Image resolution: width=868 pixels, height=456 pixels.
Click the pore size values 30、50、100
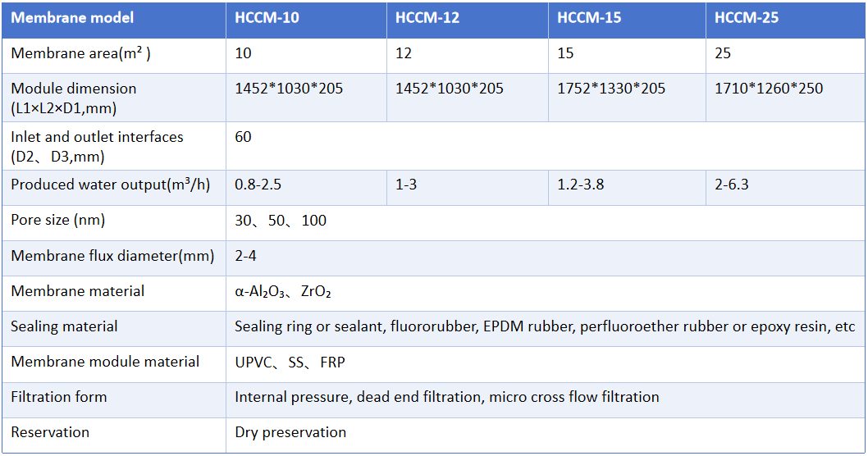pyautogui.click(x=281, y=221)
